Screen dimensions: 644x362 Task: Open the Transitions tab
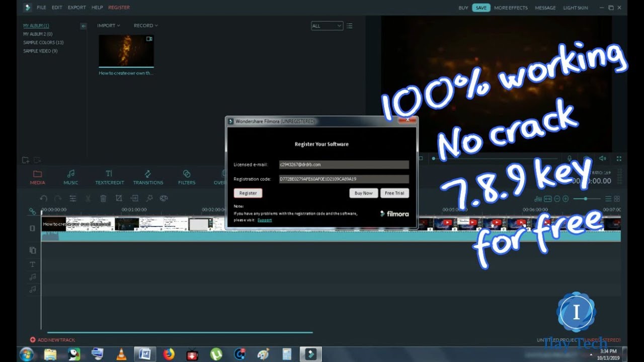148,177
